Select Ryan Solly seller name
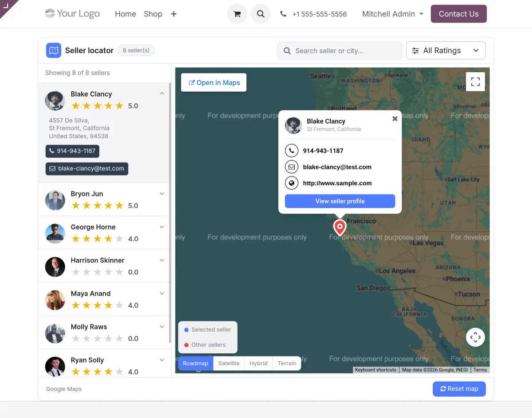The image size is (532, 418). click(87, 360)
